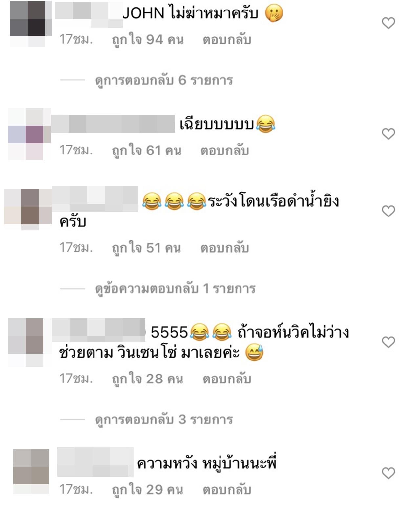
Task: Expand ดูการตอบกลับ 6 รายการ replies
Action: click(x=164, y=80)
